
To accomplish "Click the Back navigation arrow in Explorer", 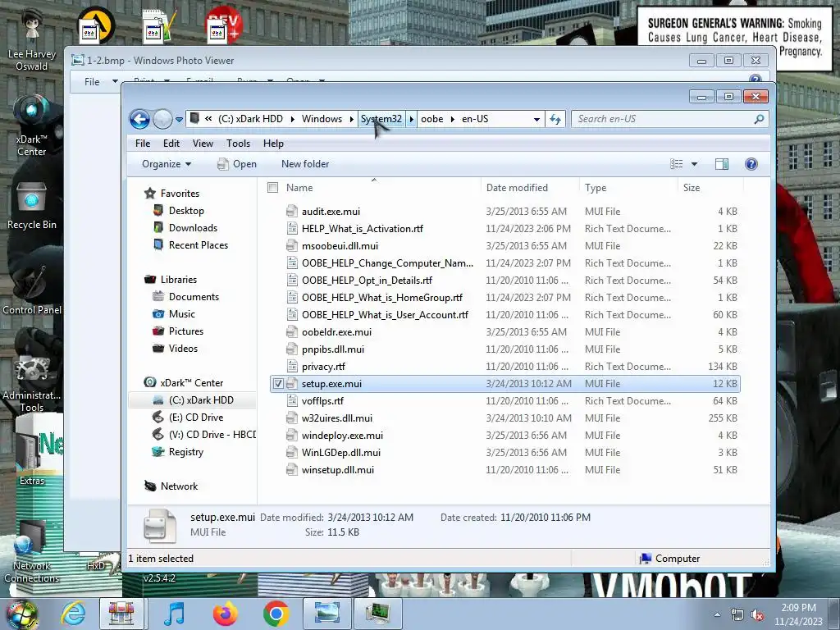I will pos(139,119).
